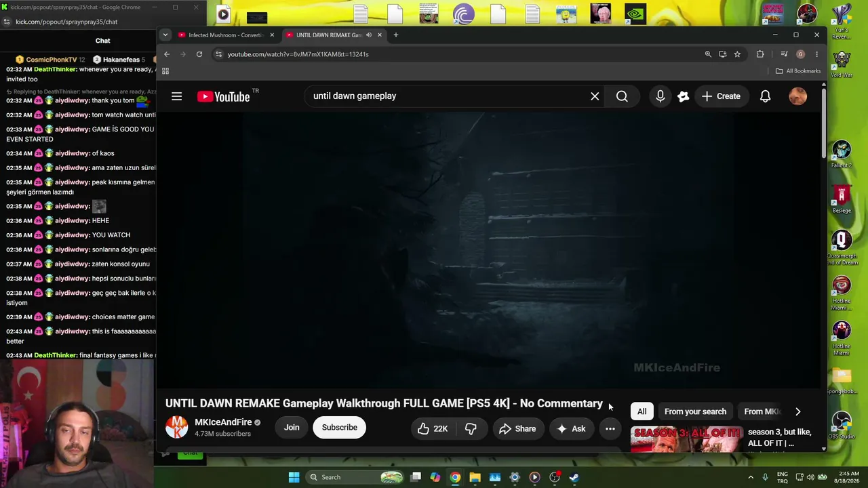Clear the 'until dawn gameplay' search text
Screen dimensions: 868x488
coord(595,96)
